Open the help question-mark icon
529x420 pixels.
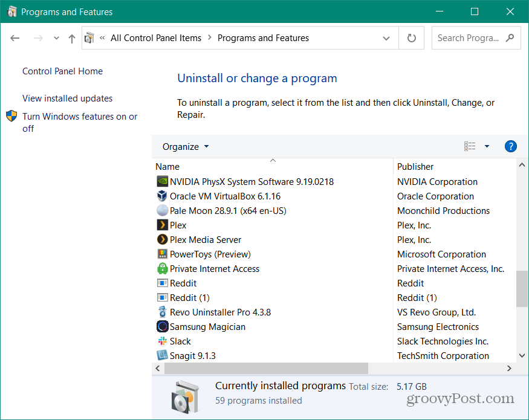tap(510, 146)
